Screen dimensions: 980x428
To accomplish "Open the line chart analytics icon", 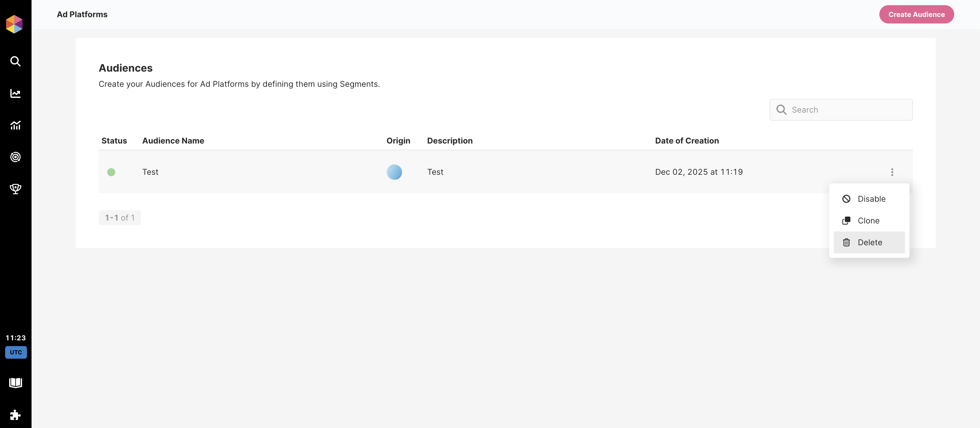I will (x=15, y=93).
